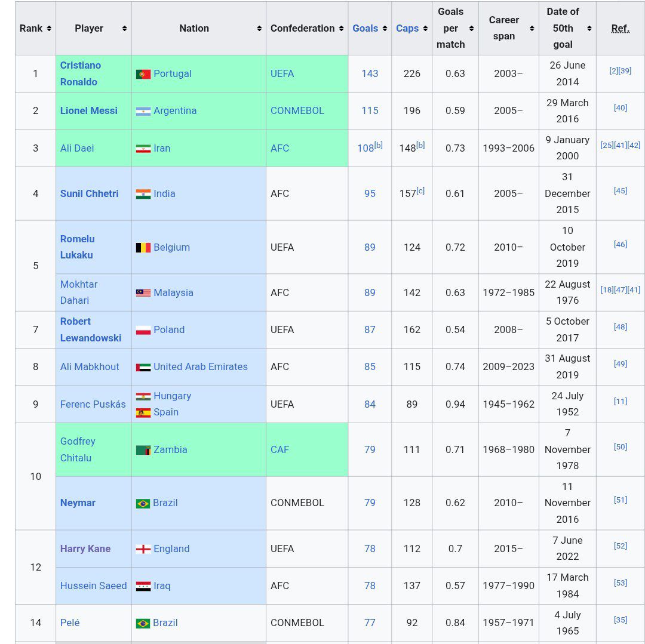Image resolution: width=645 pixels, height=644 pixels.
Task: Sort by Caps column arrows
Action: (425, 29)
